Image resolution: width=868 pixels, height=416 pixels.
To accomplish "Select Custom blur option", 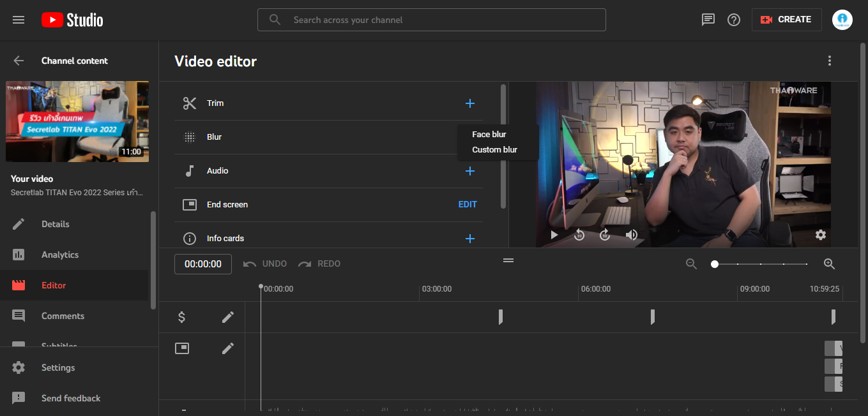I will pyautogui.click(x=494, y=150).
